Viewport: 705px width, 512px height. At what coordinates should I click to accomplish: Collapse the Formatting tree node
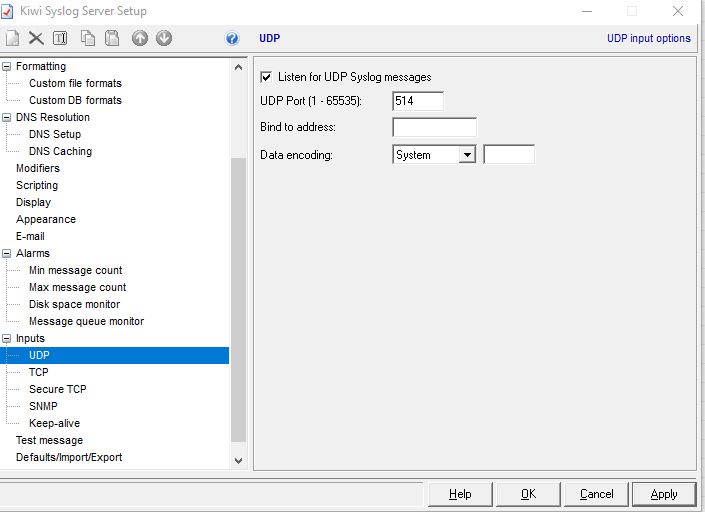[x=7, y=67]
